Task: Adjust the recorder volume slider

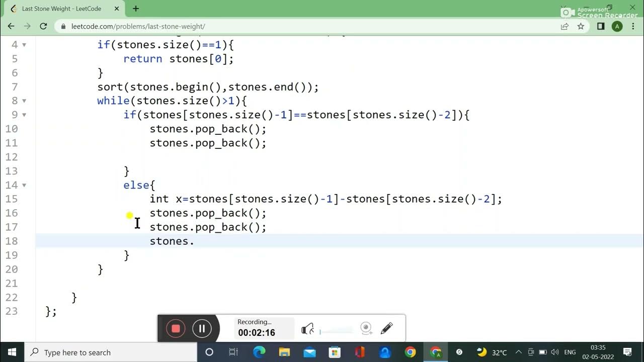Action: (336, 331)
